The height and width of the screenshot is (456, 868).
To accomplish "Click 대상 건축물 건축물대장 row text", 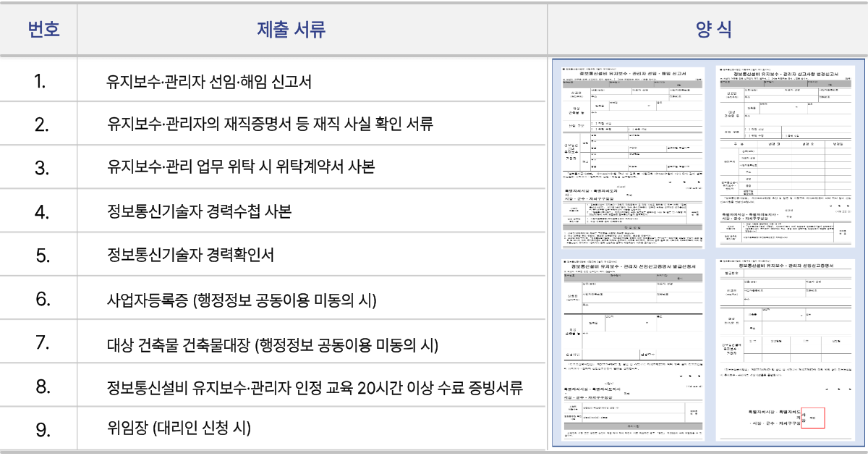I will click(x=273, y=343).
